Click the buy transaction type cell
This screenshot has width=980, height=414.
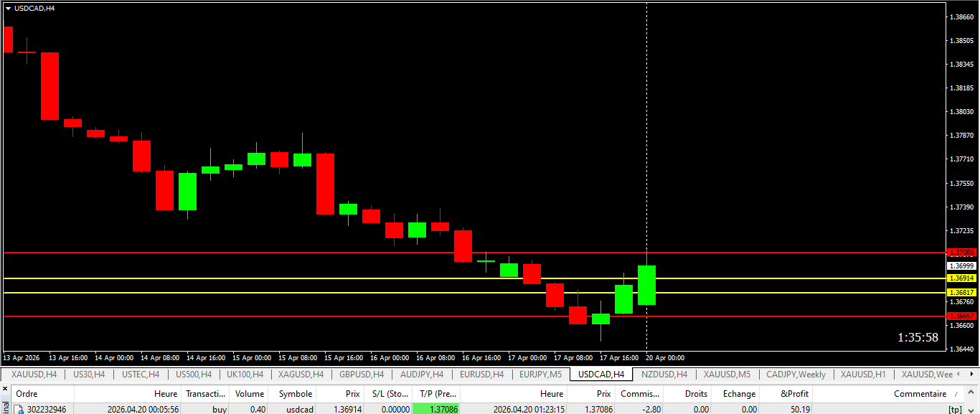(220, 409)
